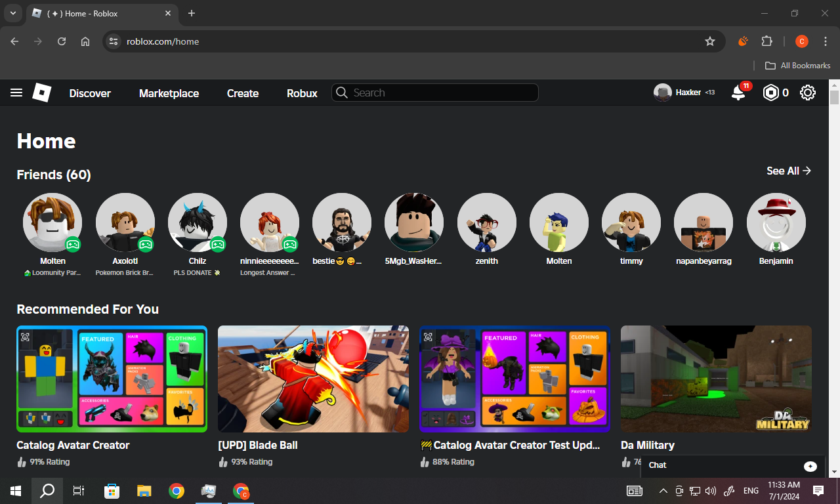The image size is (840, 504).
Task: Open Catalog Avatar Creator thumbnail rated 91%
Action: click(112, 379)
